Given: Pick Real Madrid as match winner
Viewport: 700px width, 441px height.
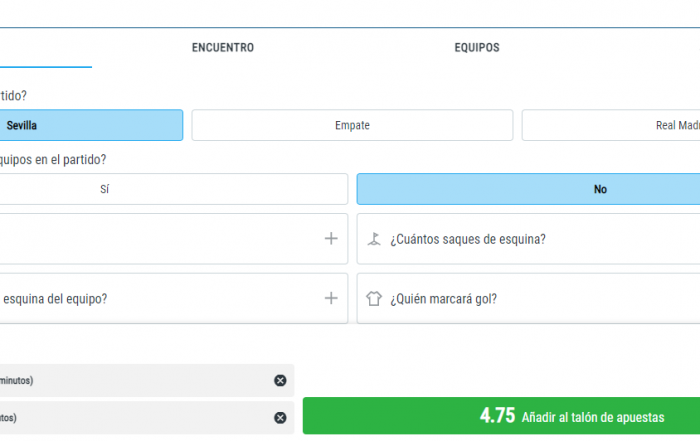Looking at the screenshot, I should 610,125.
